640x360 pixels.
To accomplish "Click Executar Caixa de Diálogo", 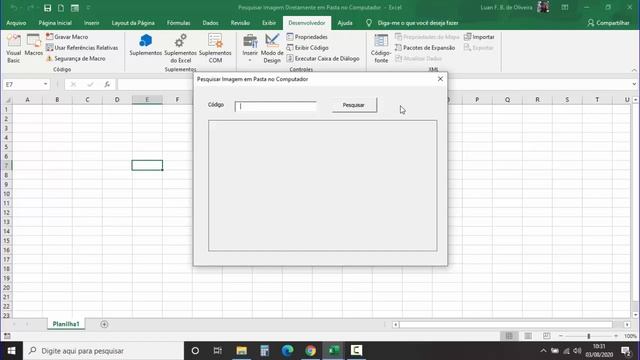I will pyautogui.click(x=323, y=59).
